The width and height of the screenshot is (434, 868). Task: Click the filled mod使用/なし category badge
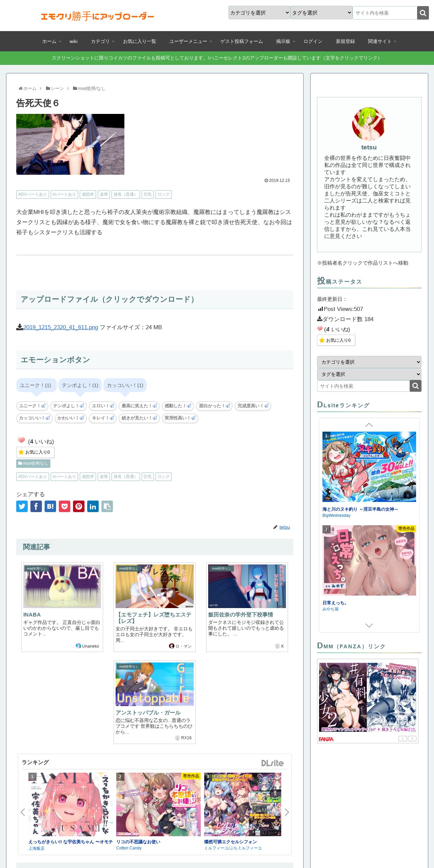pyautogui.click(x=33, y=463)
